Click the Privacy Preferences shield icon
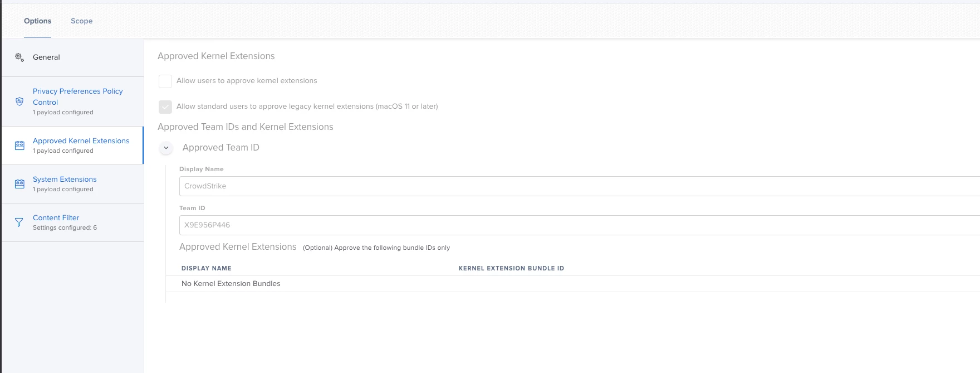Viewport: 980px width, 373px height. click(19, 101)
